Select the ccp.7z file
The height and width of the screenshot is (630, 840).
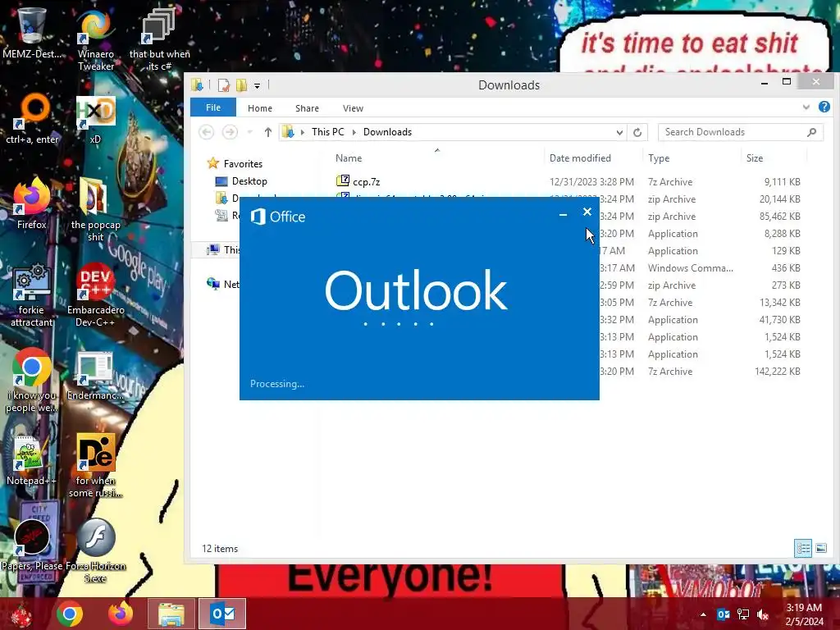click(367, 181)
